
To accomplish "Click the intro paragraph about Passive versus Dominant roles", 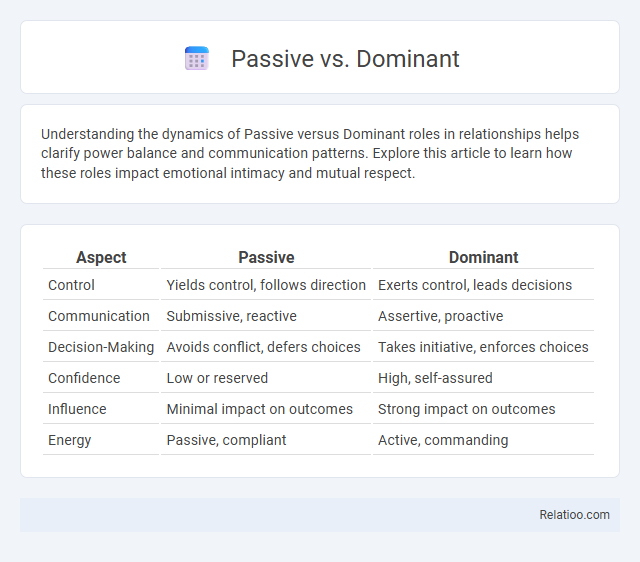I will 310,153.
